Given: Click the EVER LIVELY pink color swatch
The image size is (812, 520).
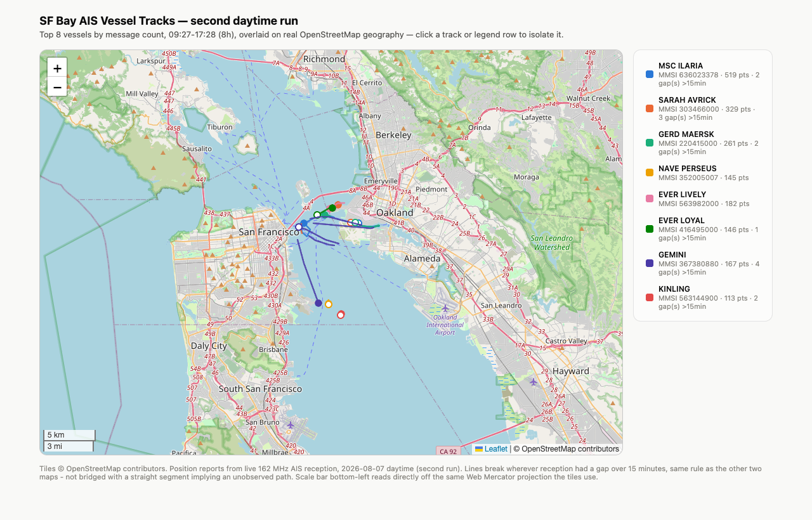Looking at the screenshot, I should pyautogui.click(x=650, y=199).
